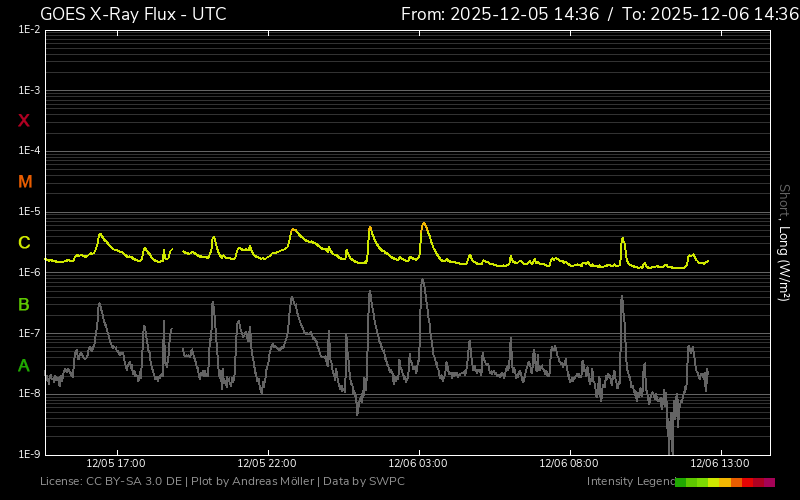This screenshot has width=800, height=500.
Task: Click the 12/06 13:00 time axis label
Action: point(720,463)
